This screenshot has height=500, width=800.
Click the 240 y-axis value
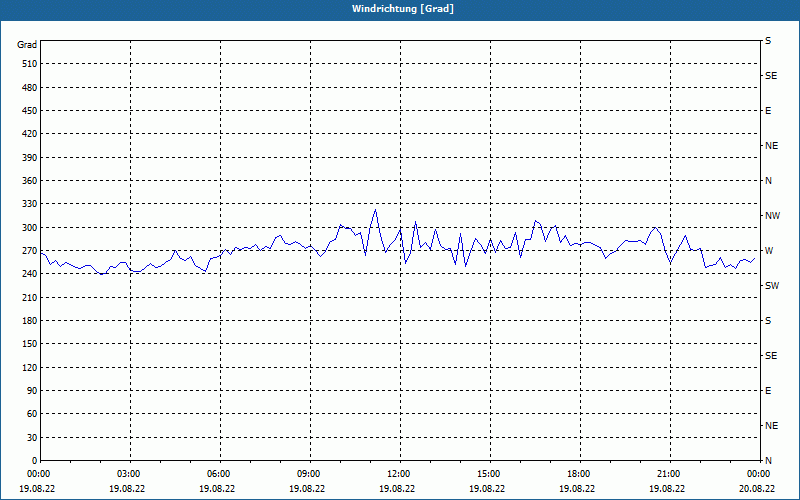click(30, 274)
